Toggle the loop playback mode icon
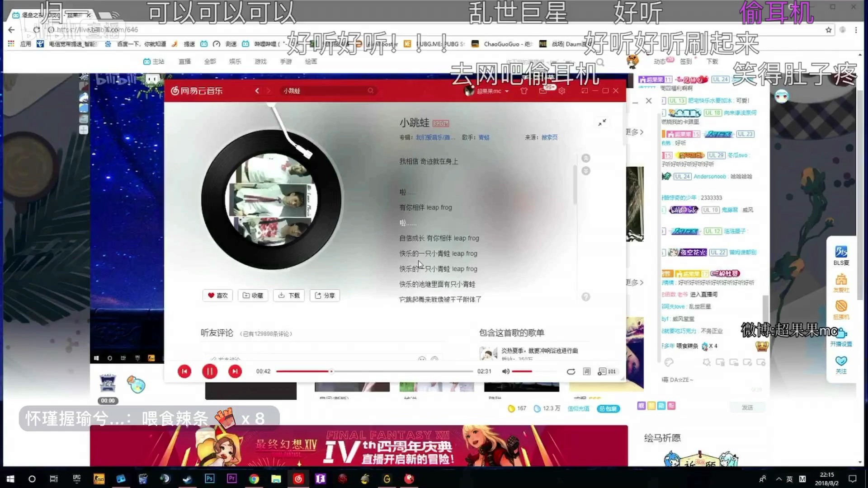The image size is (868, 488). pos(571,371)
